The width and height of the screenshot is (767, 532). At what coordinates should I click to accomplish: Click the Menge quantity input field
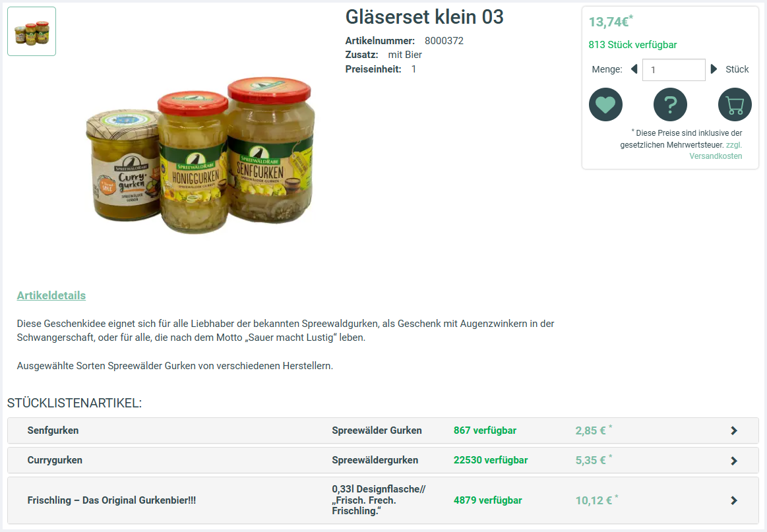point(673,69)
